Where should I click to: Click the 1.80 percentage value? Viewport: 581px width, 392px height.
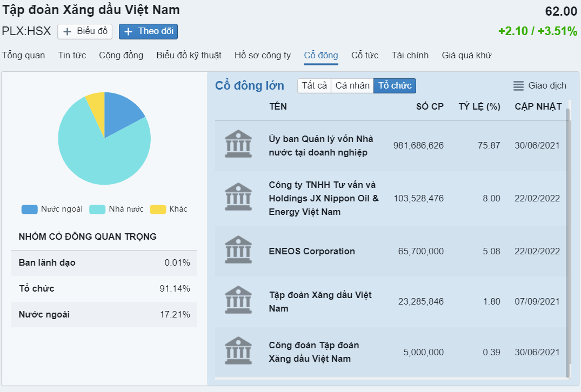(x=491, y=302)
